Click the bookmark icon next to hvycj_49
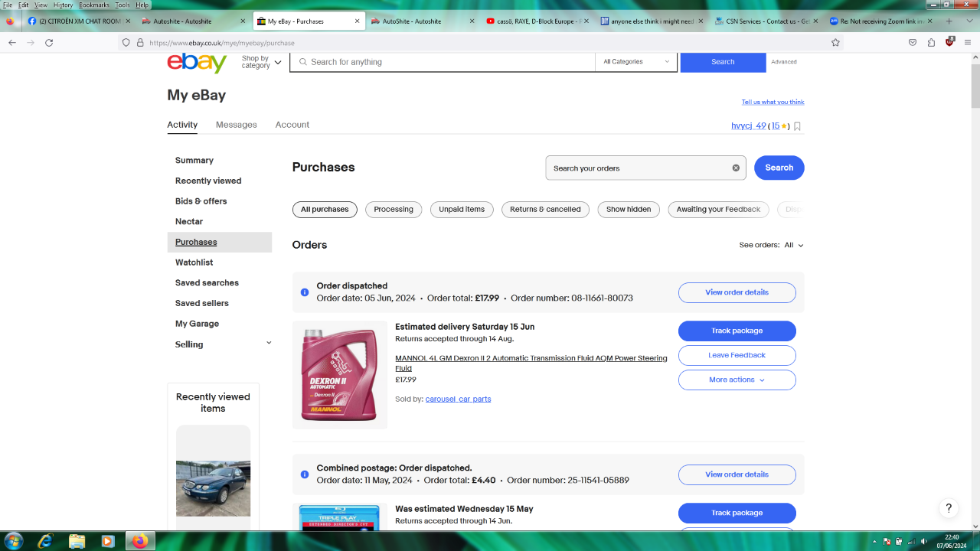This screenshot has width=980, height=551. coord(797,126)
